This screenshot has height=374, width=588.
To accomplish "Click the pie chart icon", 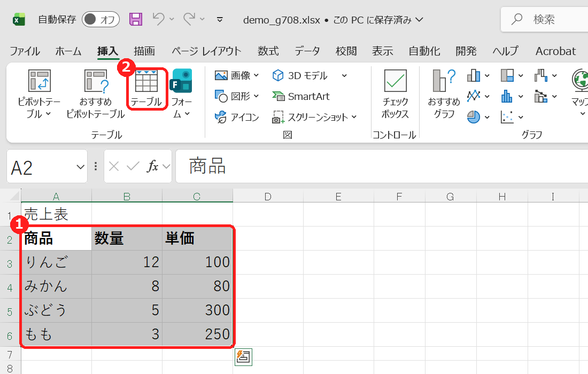I will pyautogui.click(x=474, y=118).
